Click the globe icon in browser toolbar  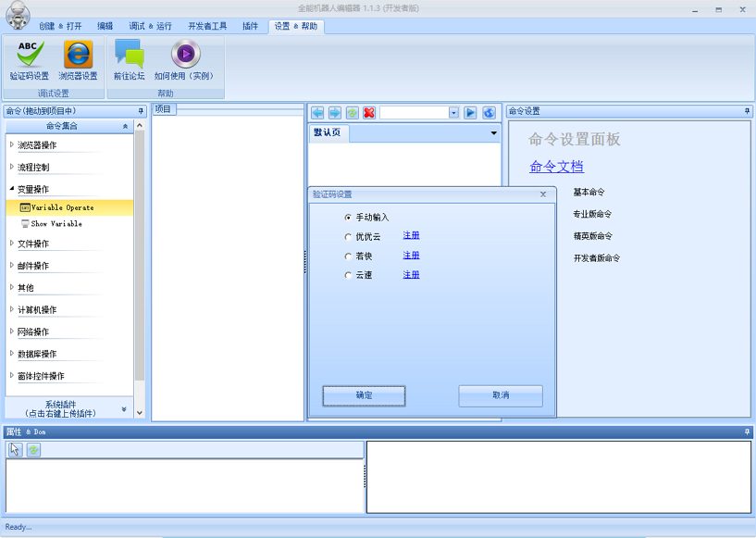pyautogui.click(x=489, y=113)
